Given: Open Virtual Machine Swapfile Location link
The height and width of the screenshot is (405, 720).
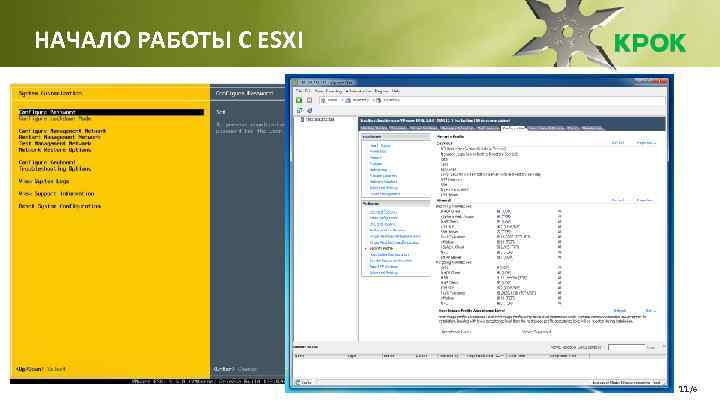Looking at the screenshot, I should pos(394,242).
